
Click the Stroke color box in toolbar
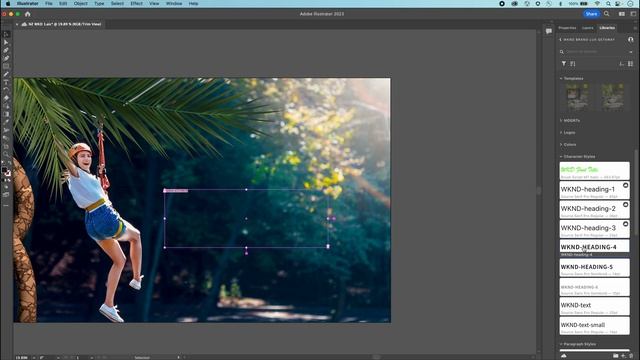(8, 173)
